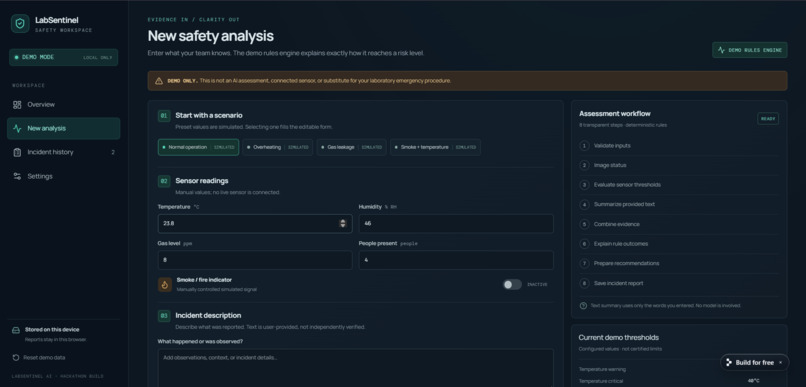Click the Image status workflow step
The width and height of the screenshot is (806, 387).
(x=679, y=165)
